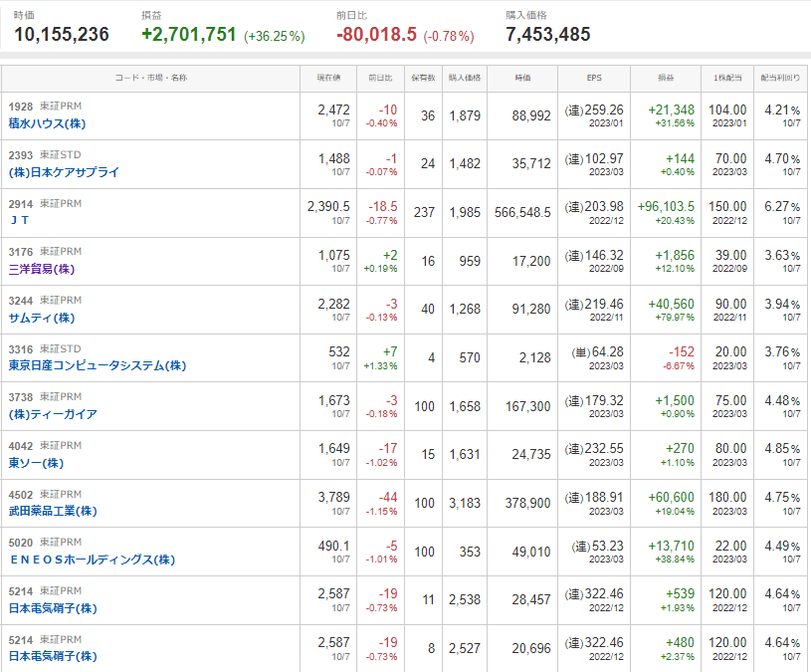
Task: Open the 東京日産コンピュータシステム(株) link
Action: (x=98, y=365)
